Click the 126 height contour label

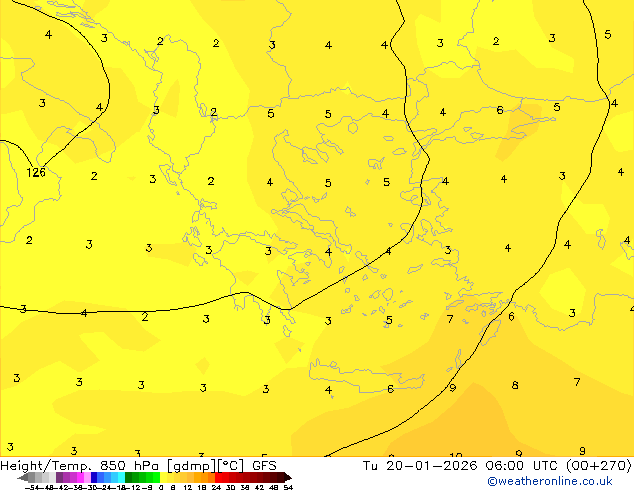tap(36, 173)
